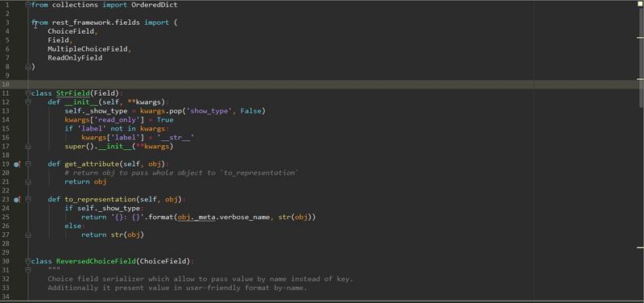Jump to the first warning stripe mark in the scrollbar
This screenshot has width=644, height=303.
(640, 37)
